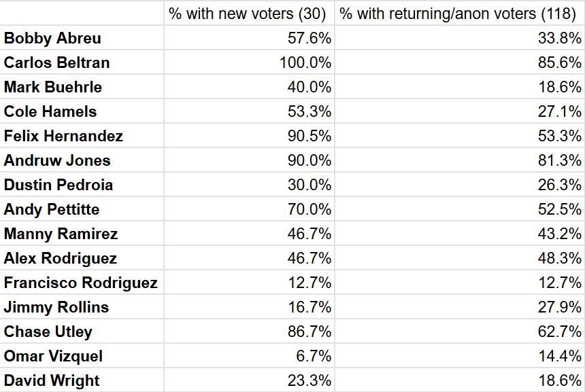Click the Bobby Abreu name cell

(x=52, y=39)
